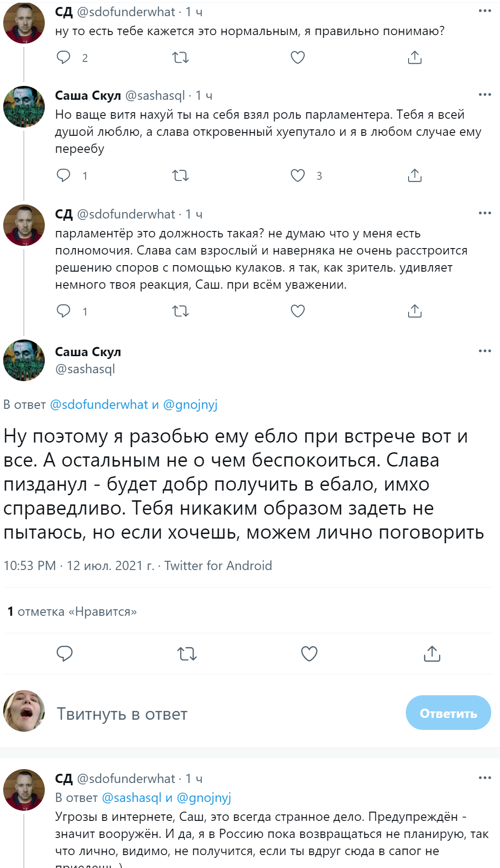Image resolution: width=500 pixels, height=868 pixels.
Task: Reply to the first СД tweet
Action: (x=63, y=57)
